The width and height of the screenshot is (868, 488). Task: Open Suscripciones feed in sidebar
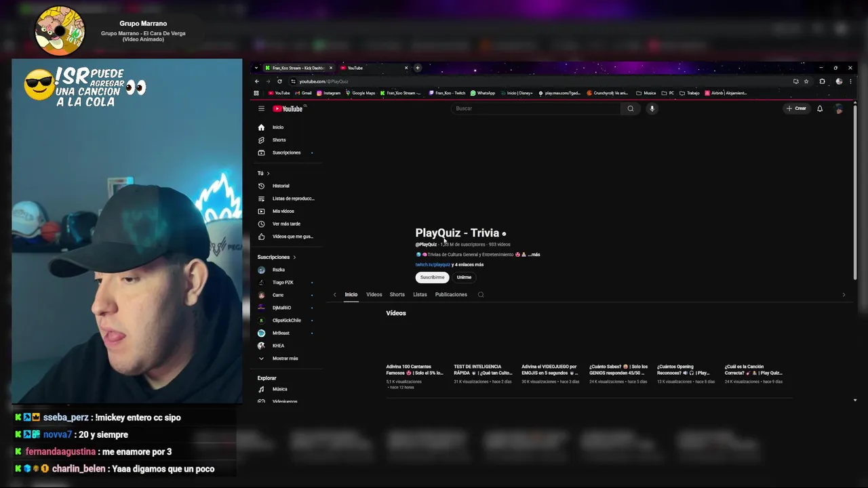pyautogui.click(x=285, y=152)
